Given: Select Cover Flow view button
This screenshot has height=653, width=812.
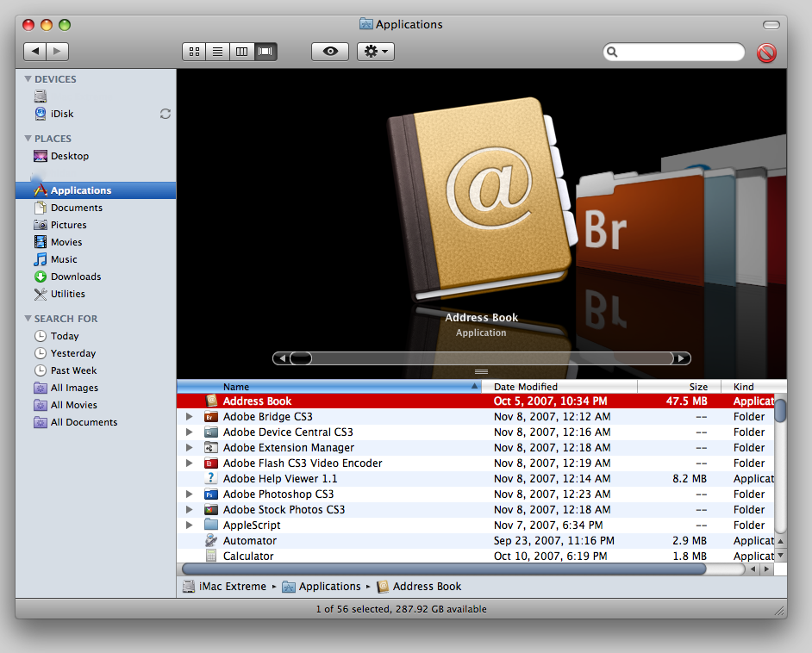Looking at the screenshot, I should 265,52.
